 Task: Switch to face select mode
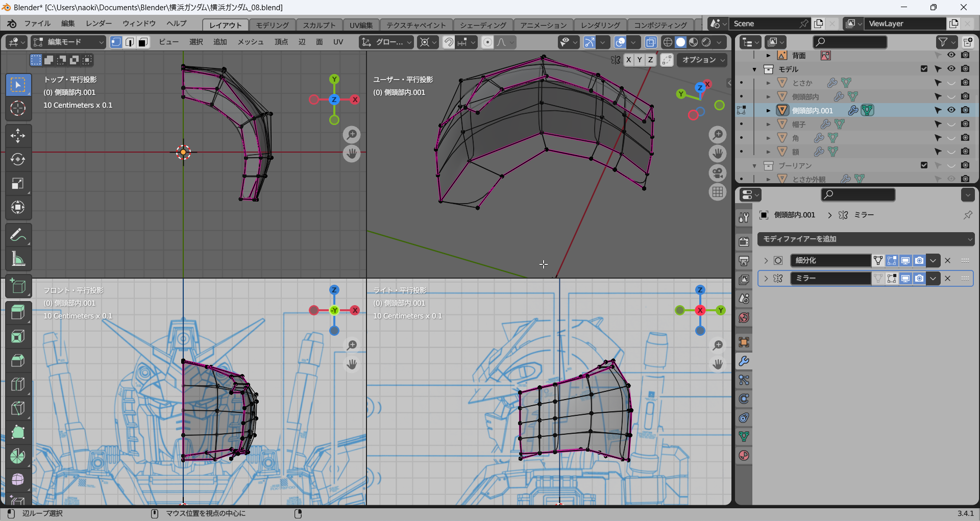143,42
